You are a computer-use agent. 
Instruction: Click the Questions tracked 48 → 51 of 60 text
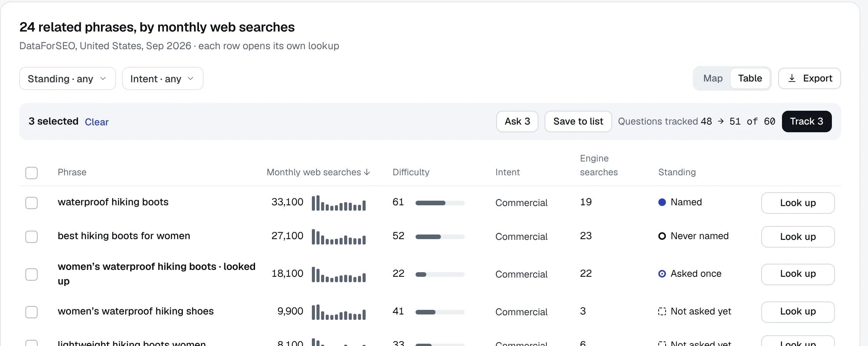pyautogui.click(x=696, y=121)
